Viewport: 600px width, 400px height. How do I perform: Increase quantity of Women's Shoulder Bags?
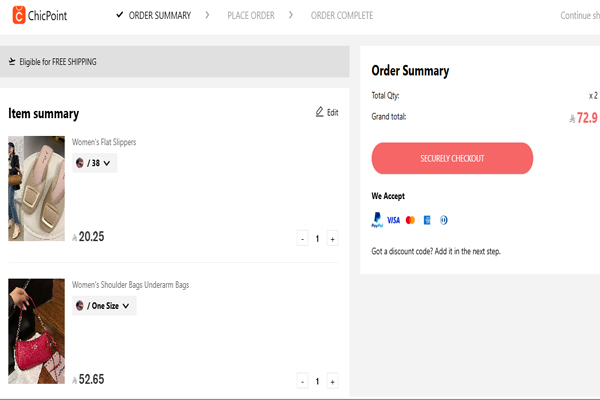tap(333, 381)
